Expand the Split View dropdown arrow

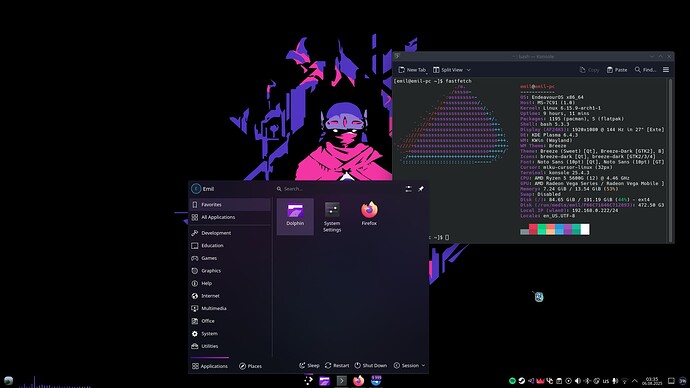point(469,70)
